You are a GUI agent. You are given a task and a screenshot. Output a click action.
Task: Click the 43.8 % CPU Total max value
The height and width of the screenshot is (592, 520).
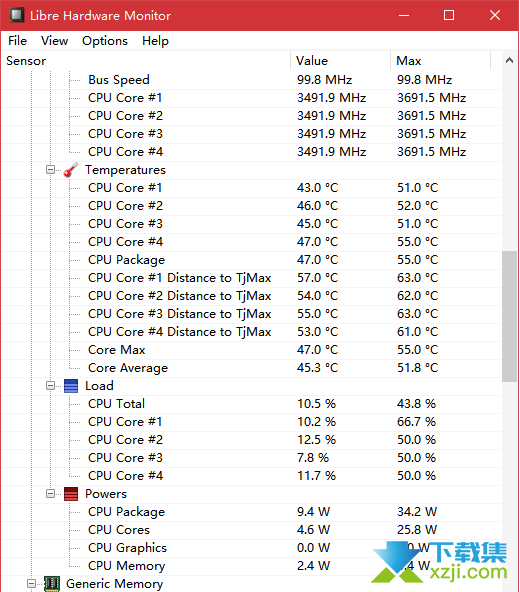(x=417, y=404)
